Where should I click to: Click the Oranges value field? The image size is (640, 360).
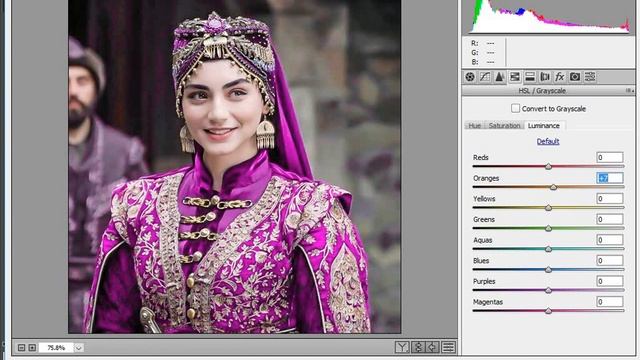coord(609,178)
